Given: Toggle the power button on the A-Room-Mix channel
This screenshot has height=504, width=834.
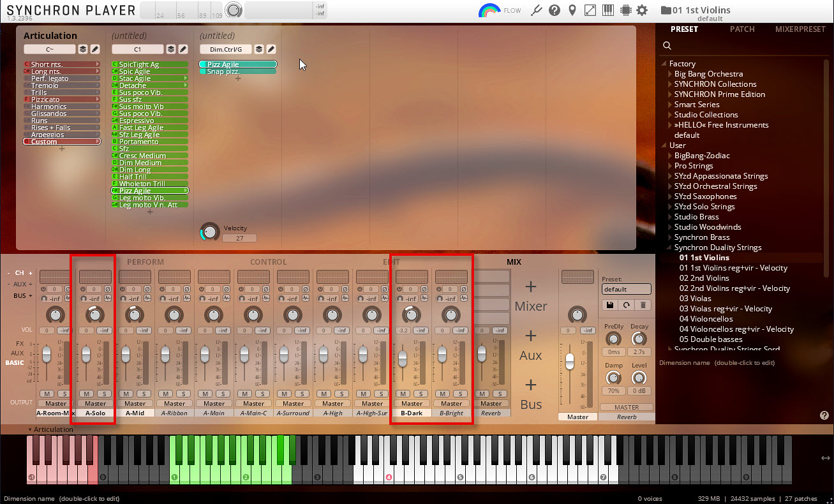Looking at the screenshot, I should click(43, 290).
